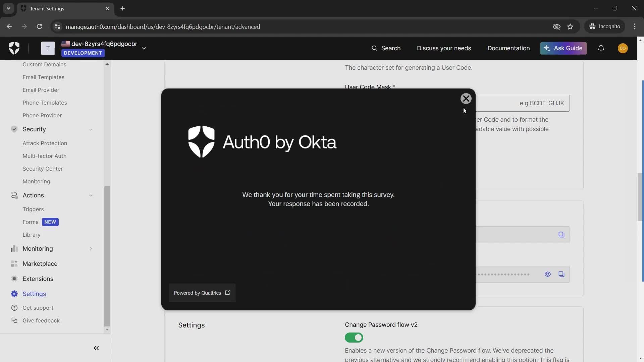Collapse the Security section chevron

tap(91, 129)
